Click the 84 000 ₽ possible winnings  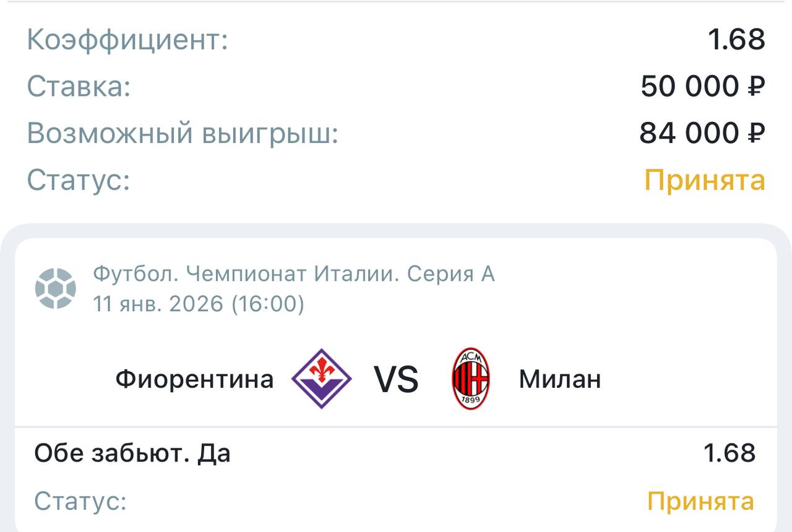pyautogui.click(x=702, y=133)
